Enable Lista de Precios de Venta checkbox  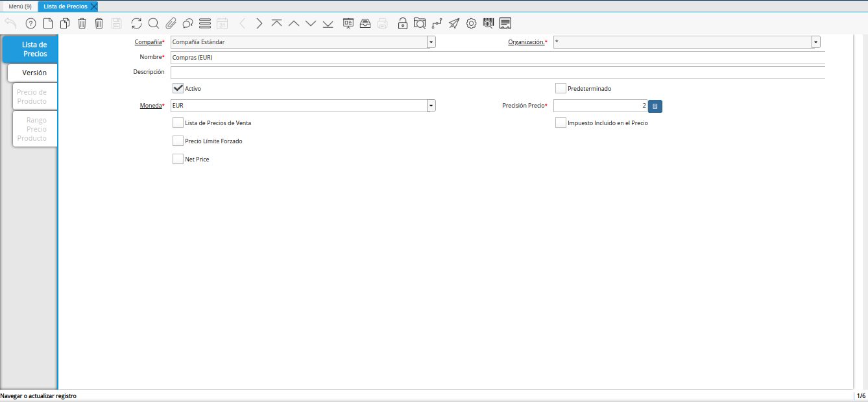[x=178, y=123]
